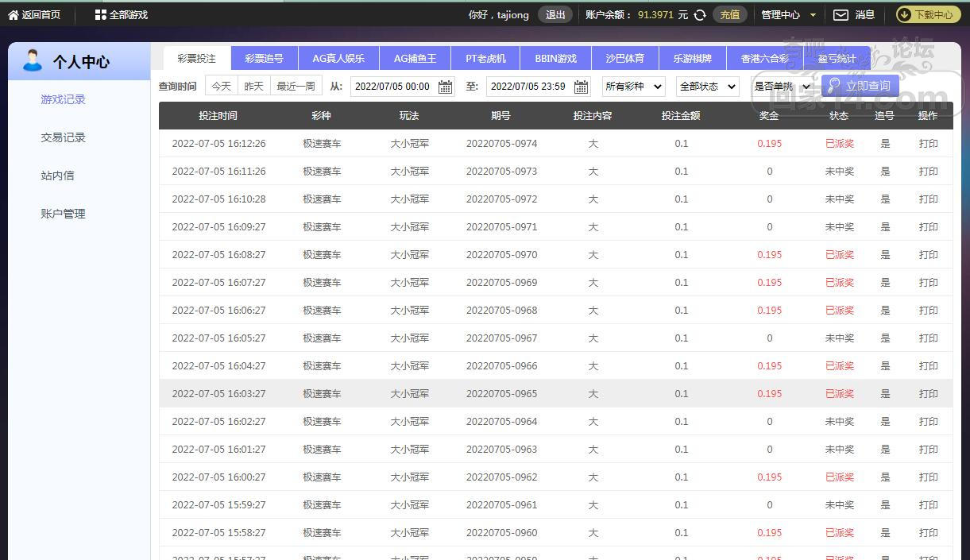This screenshot has height=560, width=970.
Task: Switch to the 沙巴体育 tab
Action: [x=625, y=58]
